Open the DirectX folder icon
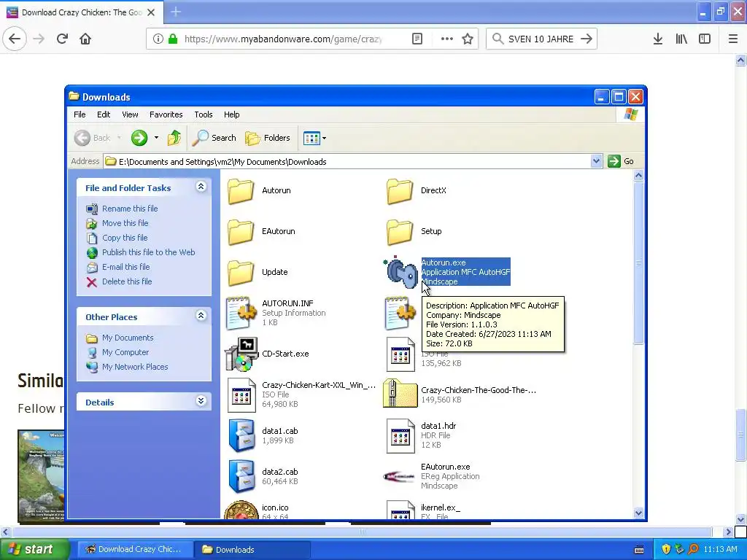 pyautogui.click(x=399, y=191)
